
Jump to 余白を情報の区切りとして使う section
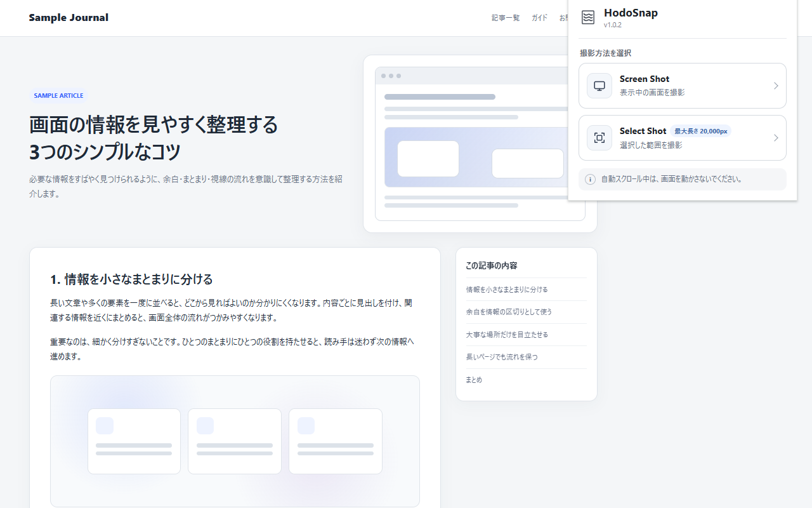509,312
